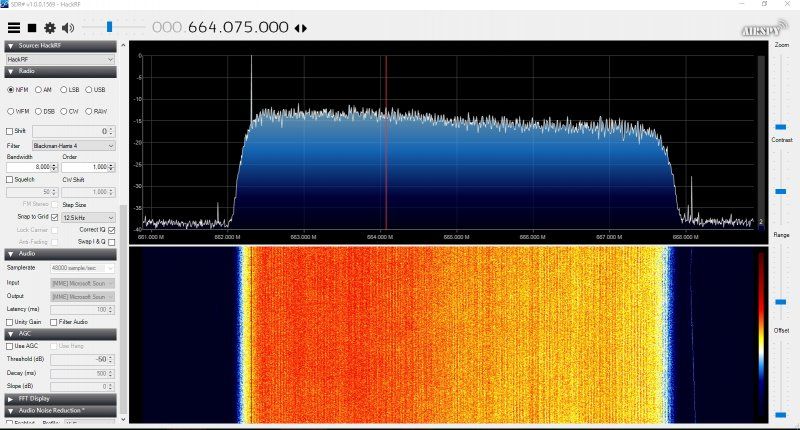Image resolution: width=800 pixels, height=430 pixels.
Task: Toggle the Correct IQ checkbox
Action: pos(112,229)
